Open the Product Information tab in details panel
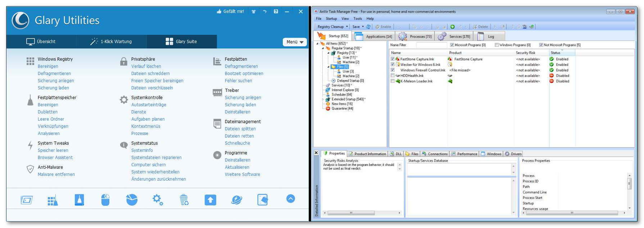This screenshot has height=228, width=644. 367,154
